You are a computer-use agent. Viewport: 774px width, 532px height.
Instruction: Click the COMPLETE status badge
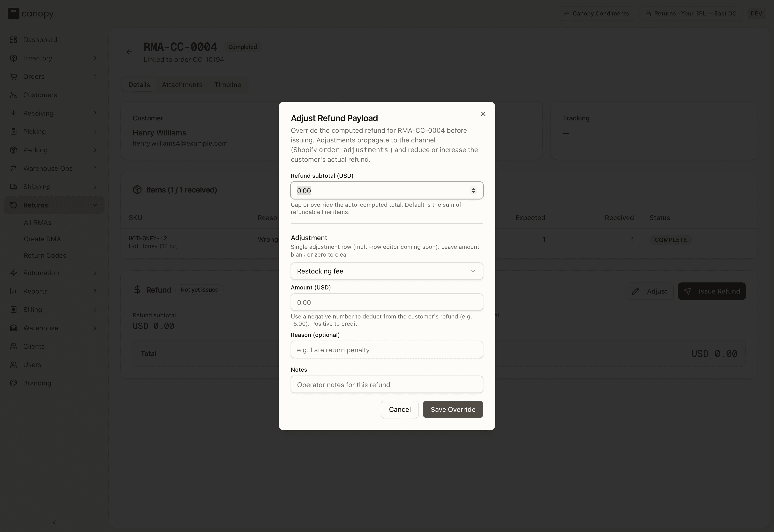(671, 240)
